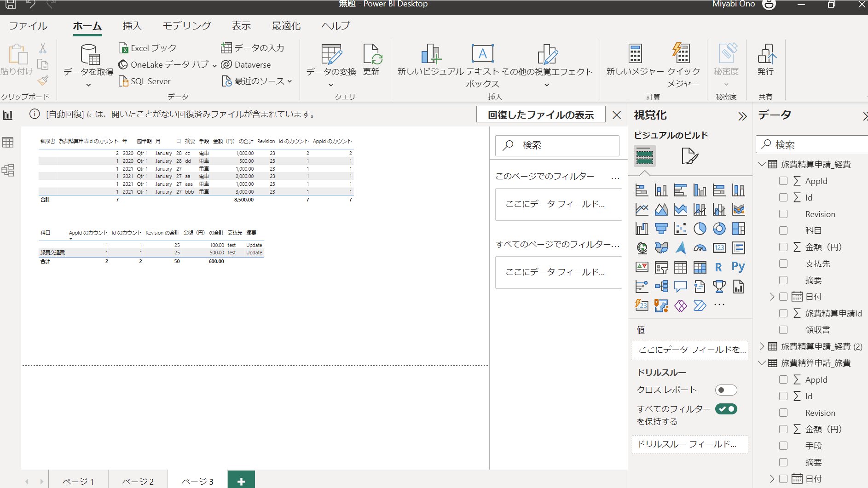The height and width of the screenshot is (488, 868).
Task: Select the R script visual icon
Action: click(718, 267)
